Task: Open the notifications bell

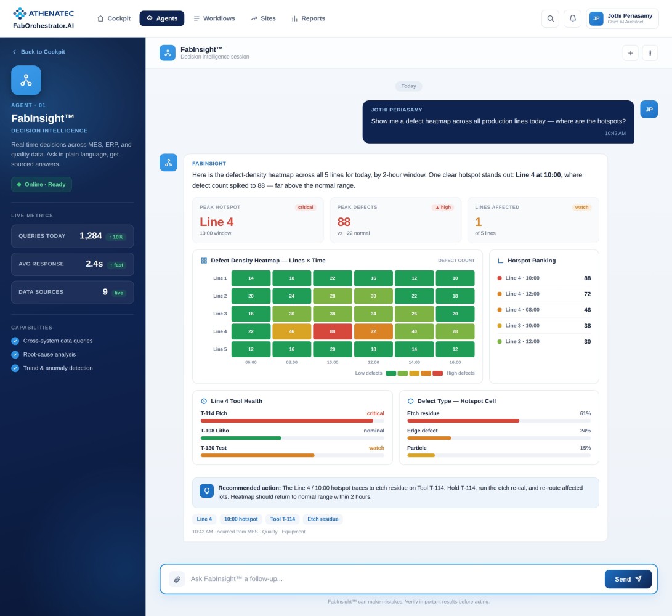Action: coord(573,18)
